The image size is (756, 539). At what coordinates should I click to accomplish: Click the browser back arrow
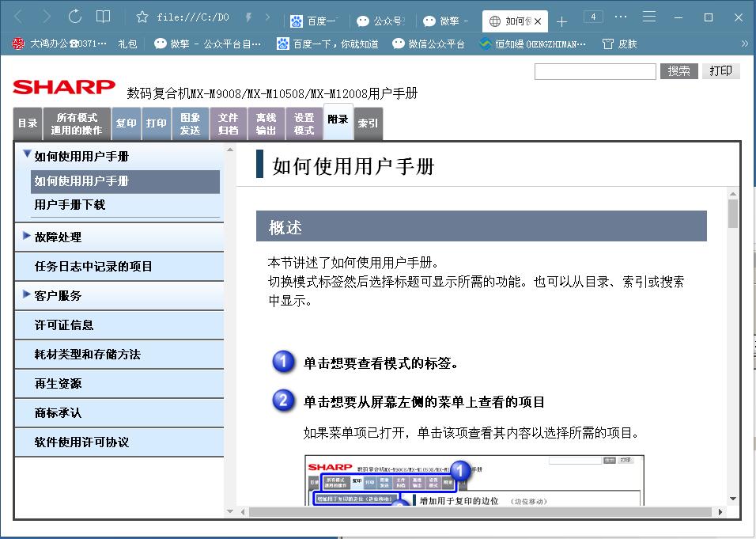(18, 17)
